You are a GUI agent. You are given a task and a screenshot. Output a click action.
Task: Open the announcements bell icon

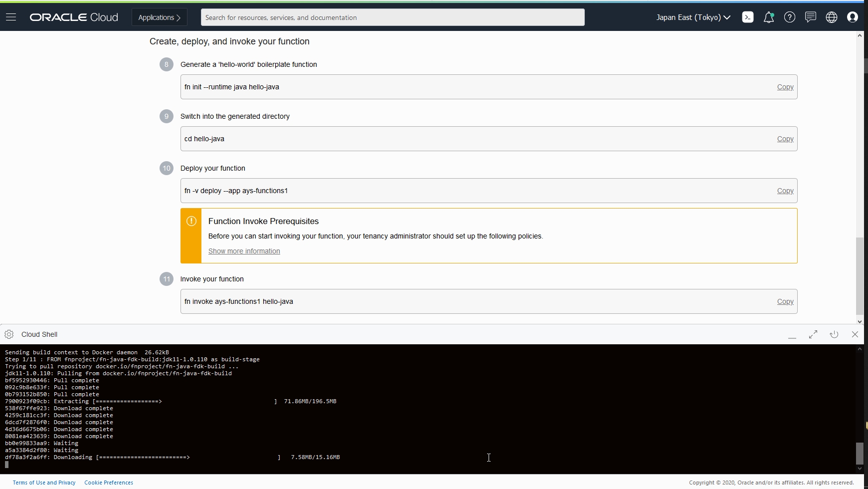point(769,17)
